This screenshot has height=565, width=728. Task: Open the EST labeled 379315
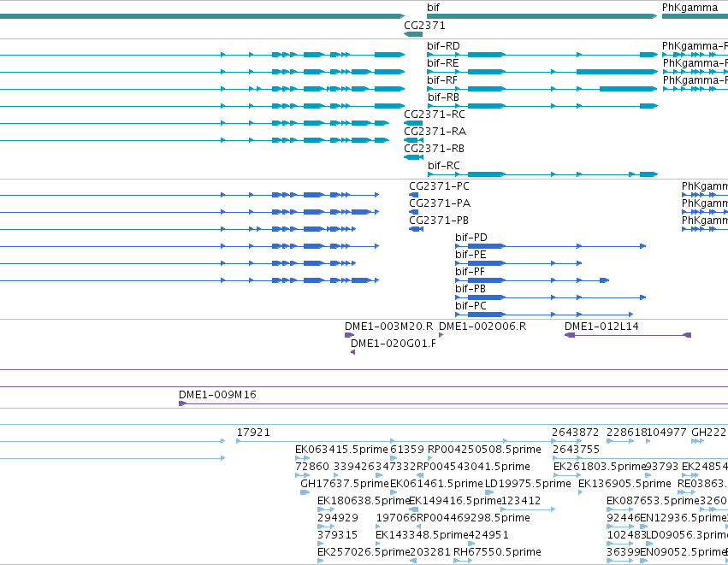coord(338,535)
